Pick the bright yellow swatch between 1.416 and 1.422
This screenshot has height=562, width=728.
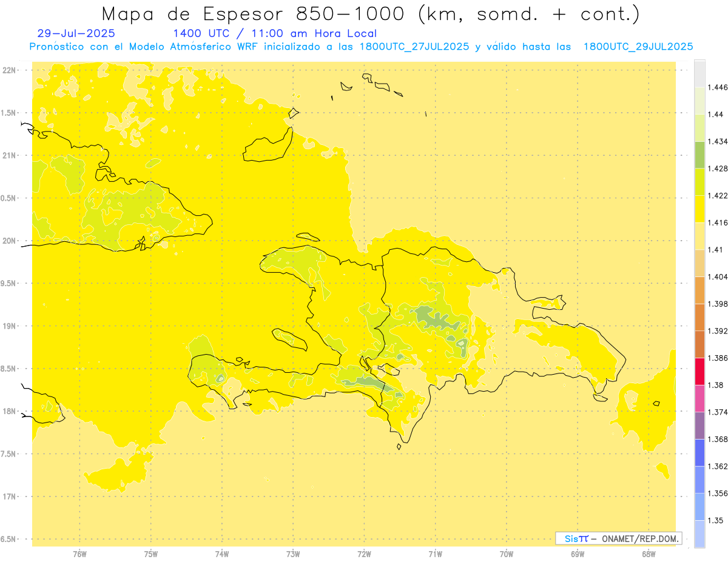699,209
